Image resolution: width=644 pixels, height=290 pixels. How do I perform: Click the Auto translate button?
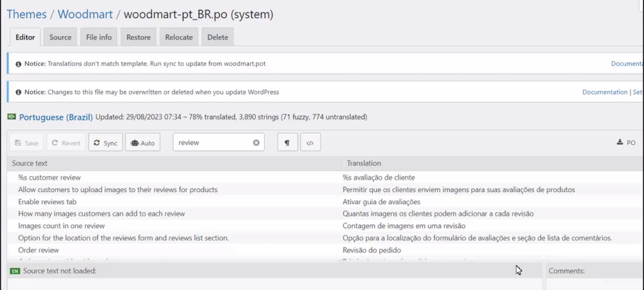point(142,142)
